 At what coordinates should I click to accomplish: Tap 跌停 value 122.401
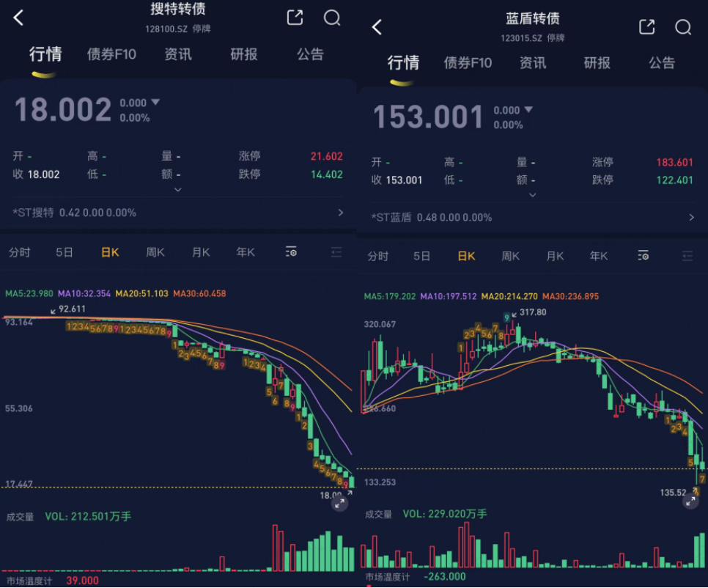click(674, 180)
